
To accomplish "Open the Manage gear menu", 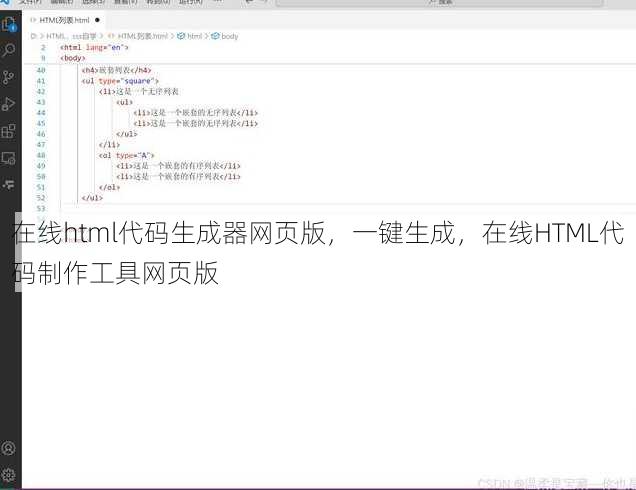I will pyautogui.click(x=9, y=475).
